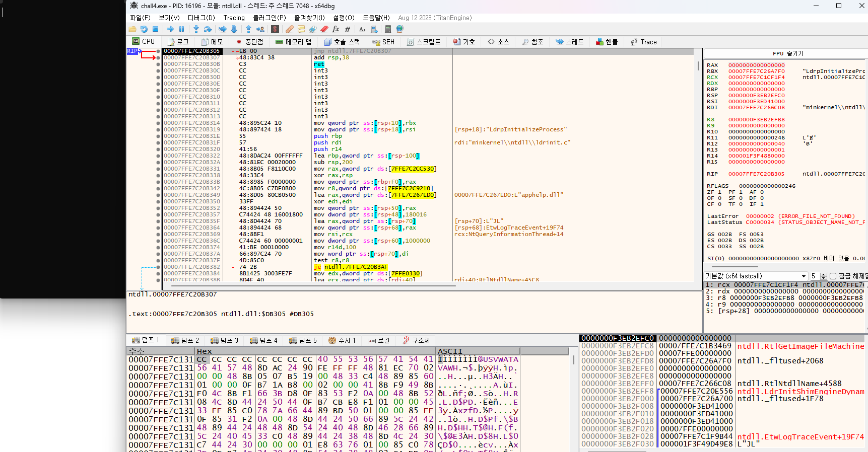Restart the debugged program

click(144, 29)
